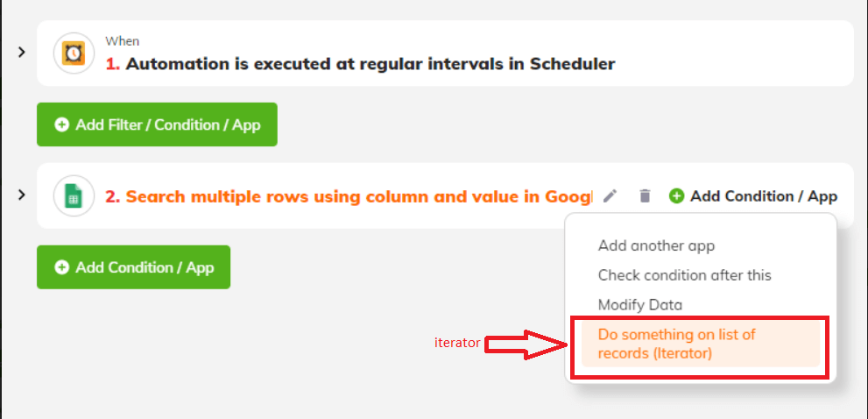The height and width of the screenshot is (419, 868).
Task: Select Modify Data from the menu
Action: click(640, 305)
